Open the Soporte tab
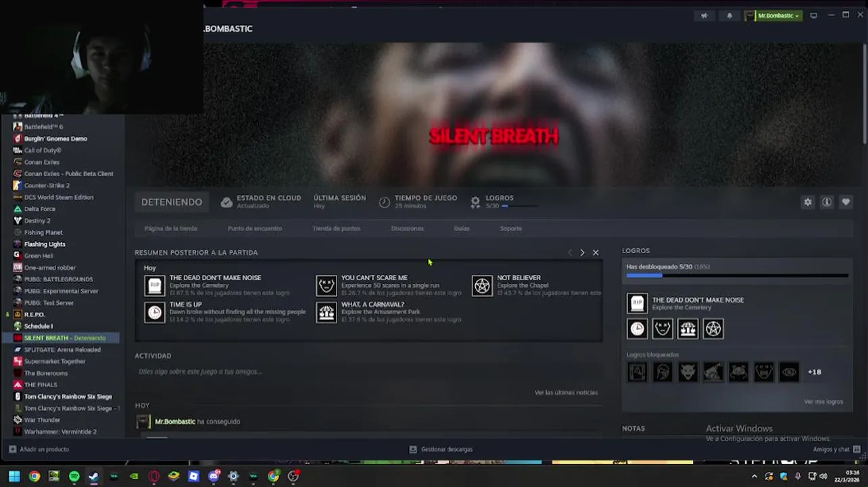This screenshot has height=487, width=868. (x=511, y=229)
